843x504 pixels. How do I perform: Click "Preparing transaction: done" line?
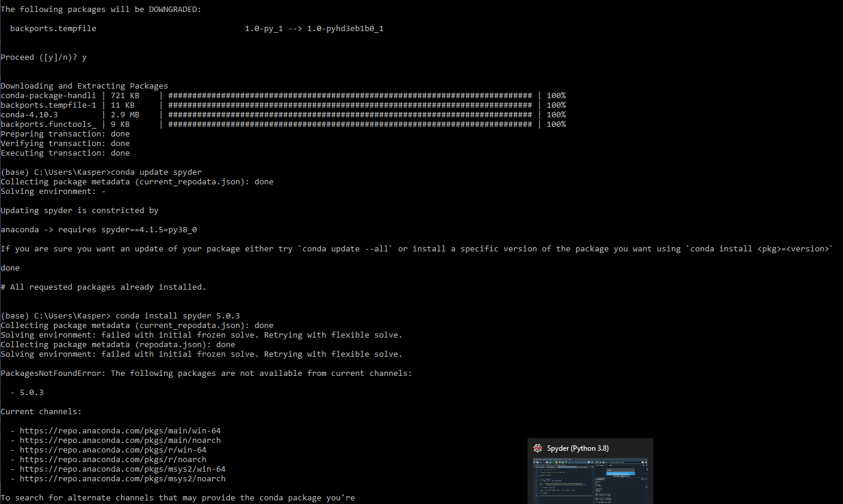pyautogui.click(x=65, y=134)
